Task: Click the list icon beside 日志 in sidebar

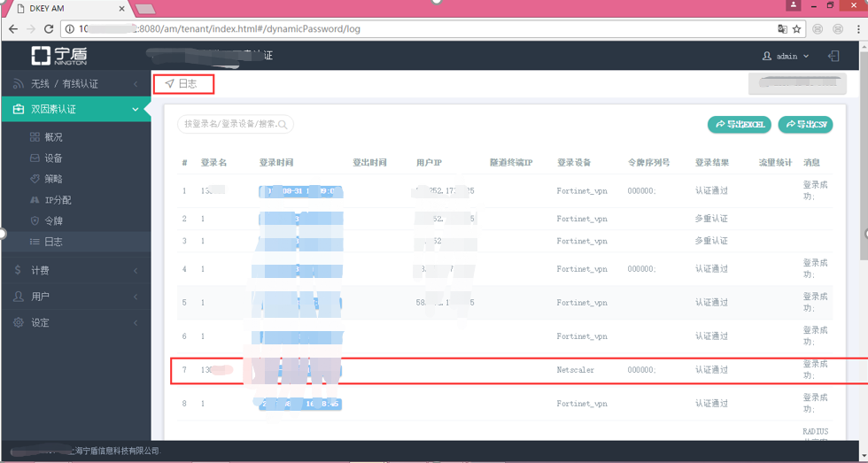Action: click(x=35, y=242)
